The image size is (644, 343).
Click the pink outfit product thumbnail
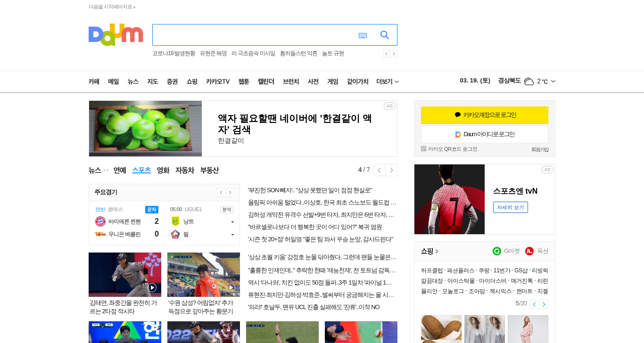528,329
